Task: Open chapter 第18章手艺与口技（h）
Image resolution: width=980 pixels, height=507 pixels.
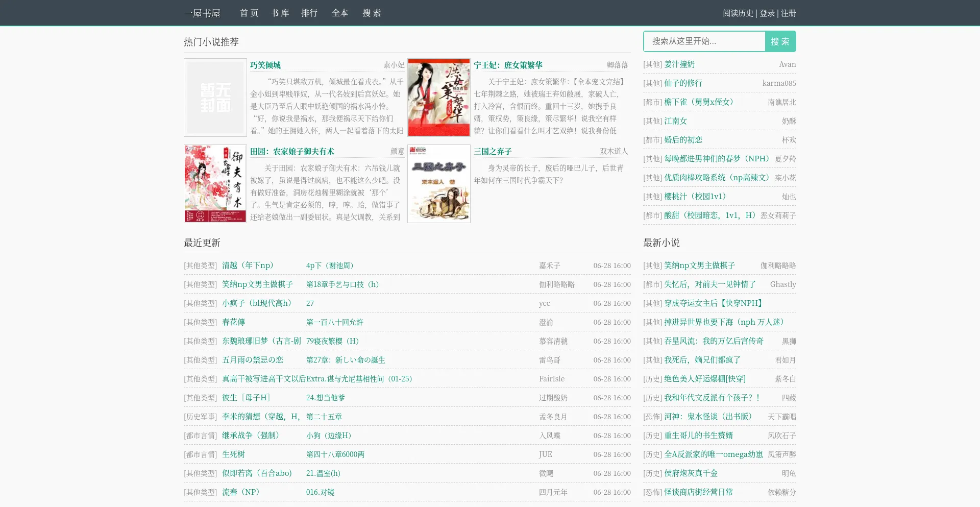Action: [x=343, y=284]
